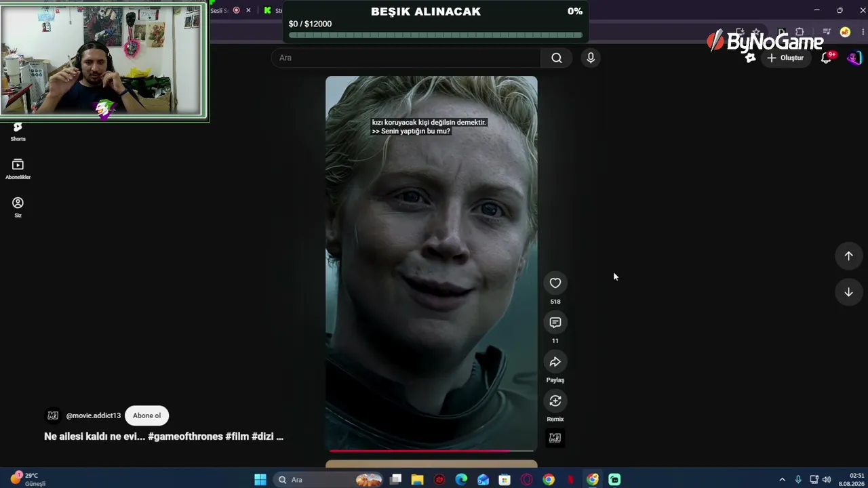
Task: Pause the playing Short video
Action: tap(431, 263)
